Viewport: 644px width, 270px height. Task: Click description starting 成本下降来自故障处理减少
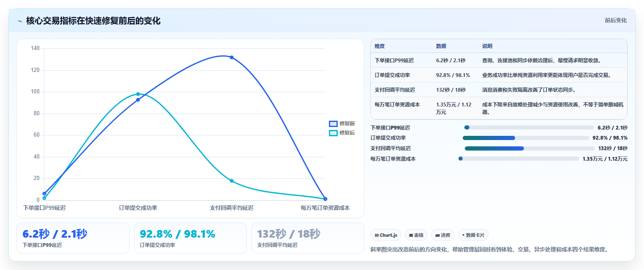[552, 108]
